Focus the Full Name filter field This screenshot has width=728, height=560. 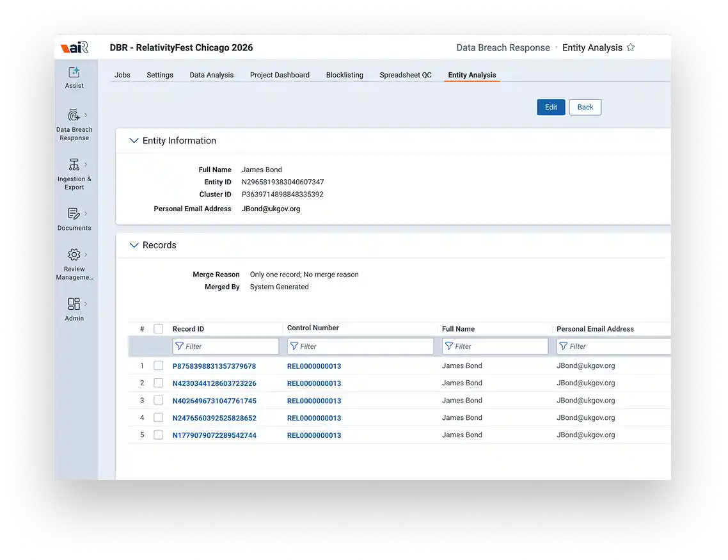click(x=495, y=346)
